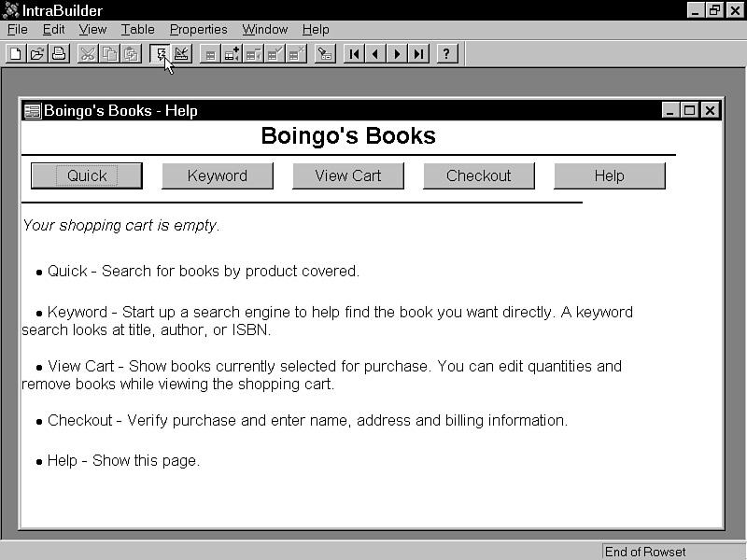Viewport: 747px width, 560px height.
Task: Click the 'Quick - Search for books' bullet text
Action: pyautogui.click(x=204, y=271)
